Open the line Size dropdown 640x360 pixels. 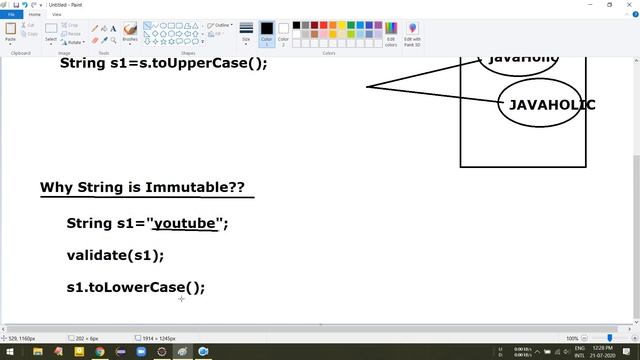pos(246,34)
